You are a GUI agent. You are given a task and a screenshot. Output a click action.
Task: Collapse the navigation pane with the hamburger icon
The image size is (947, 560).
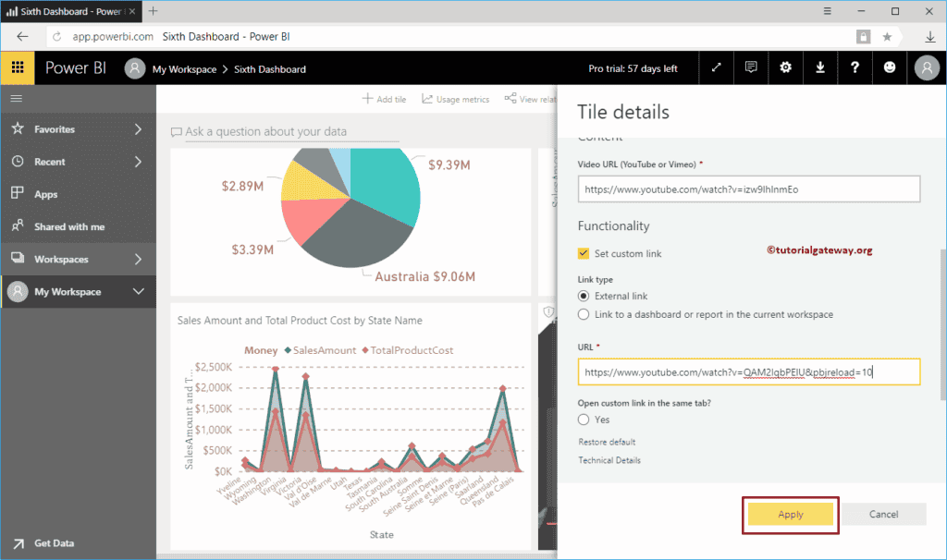(17, 99)
